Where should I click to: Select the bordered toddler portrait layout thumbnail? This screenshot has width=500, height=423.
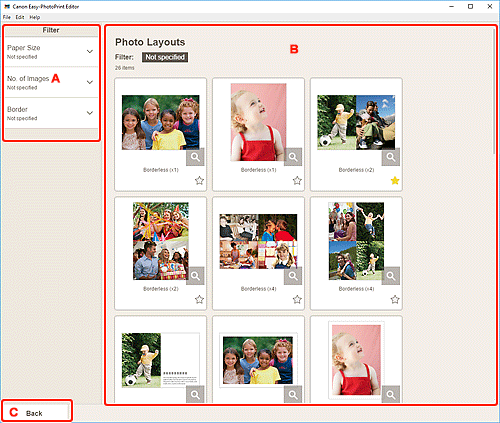click(x=356, y=360)
